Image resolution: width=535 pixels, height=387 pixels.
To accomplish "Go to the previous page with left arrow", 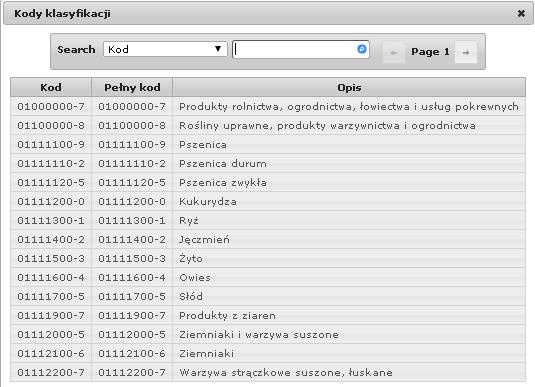I will click(394, 52).
